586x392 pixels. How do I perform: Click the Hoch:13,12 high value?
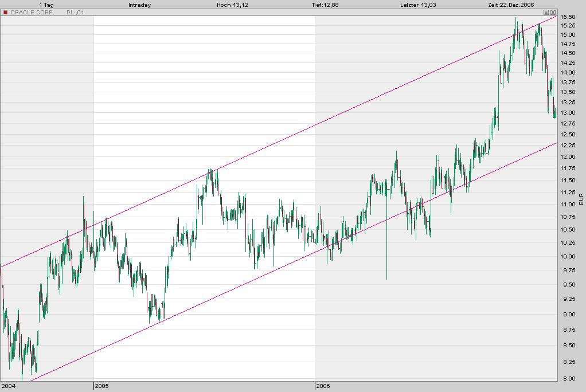pos(232,5)
